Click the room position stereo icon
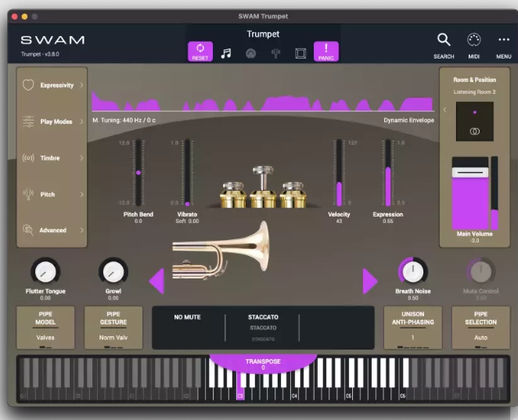The image size is (518, 420). 475,131
